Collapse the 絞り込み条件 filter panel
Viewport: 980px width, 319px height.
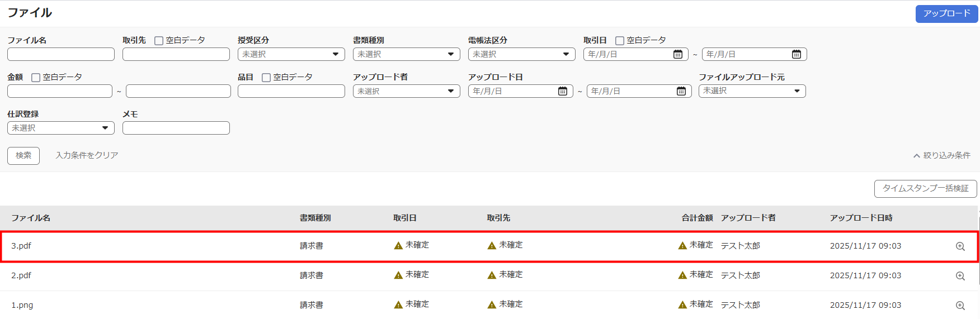941,155
